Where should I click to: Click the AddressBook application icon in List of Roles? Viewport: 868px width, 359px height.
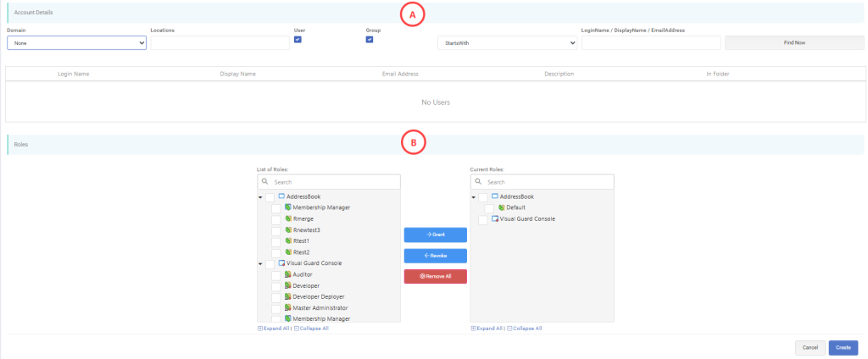pyautogui.click(x=281, y=196)
